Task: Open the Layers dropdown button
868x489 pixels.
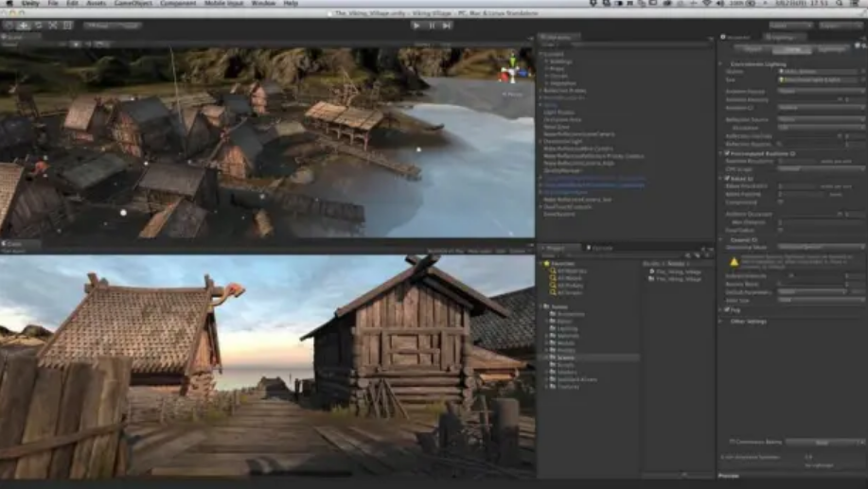Action: (x=790, y=26)
